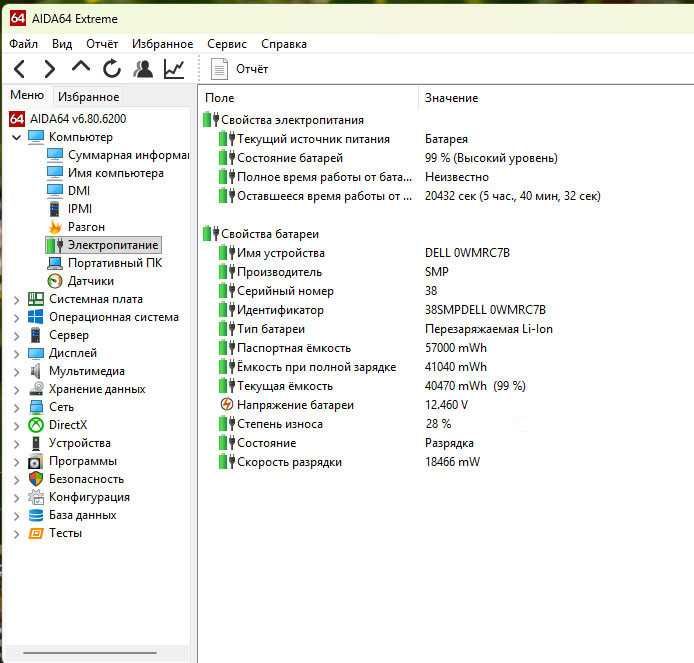Select the Программы disc icon
The image size is (694, 663).
pyautogui.click(x=35, y=461)
